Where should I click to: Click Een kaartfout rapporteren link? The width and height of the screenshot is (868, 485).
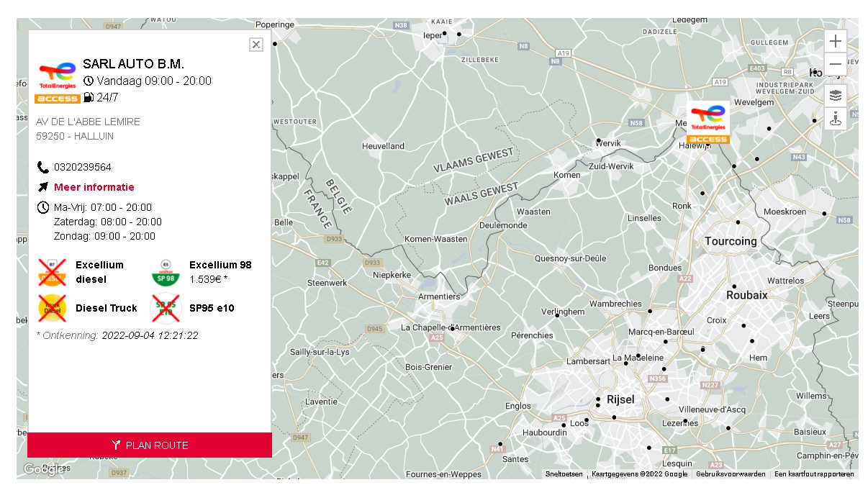pos(814,474)
